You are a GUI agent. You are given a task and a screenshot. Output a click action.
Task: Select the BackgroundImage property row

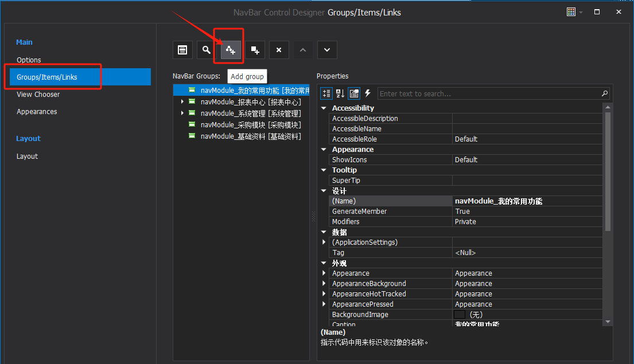point(466,314)
